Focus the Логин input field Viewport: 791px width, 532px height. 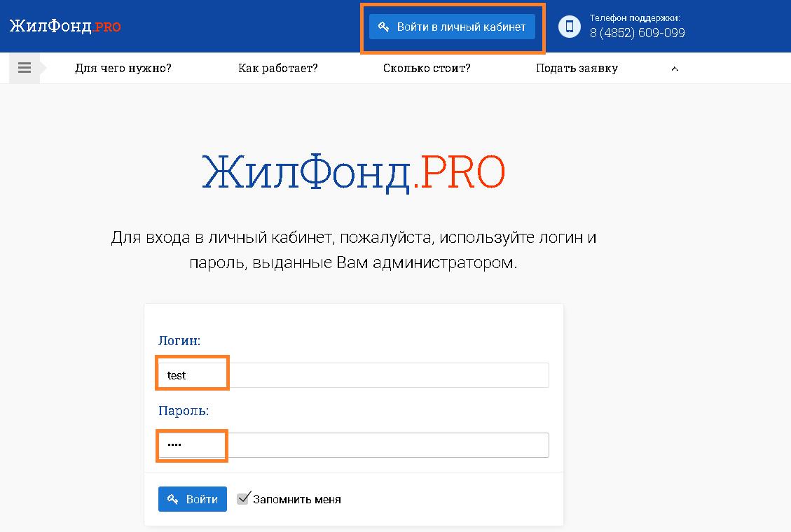click(x=353, y=375)
